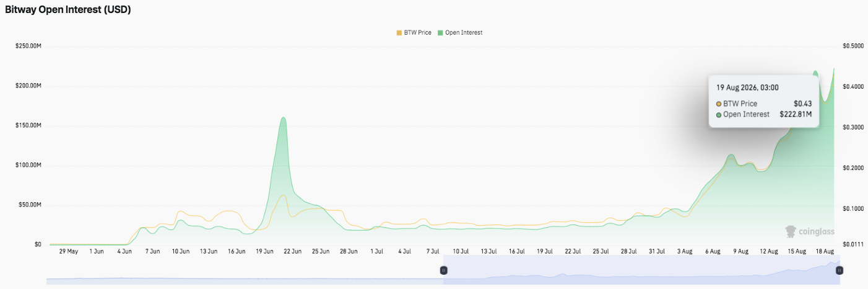Click the left range slider handle
868x289 pixels.
pos(443,270)
